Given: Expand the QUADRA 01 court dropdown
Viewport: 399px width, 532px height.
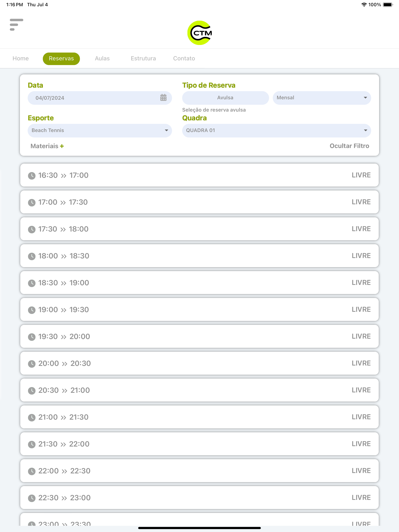Looking at the screenshot, I should [x=276, y=130].
